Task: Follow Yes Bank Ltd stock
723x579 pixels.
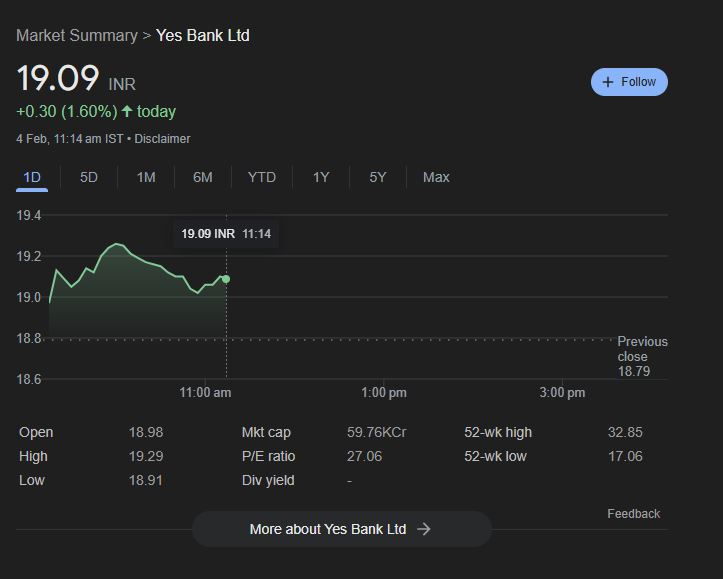Action: (629, 82)
